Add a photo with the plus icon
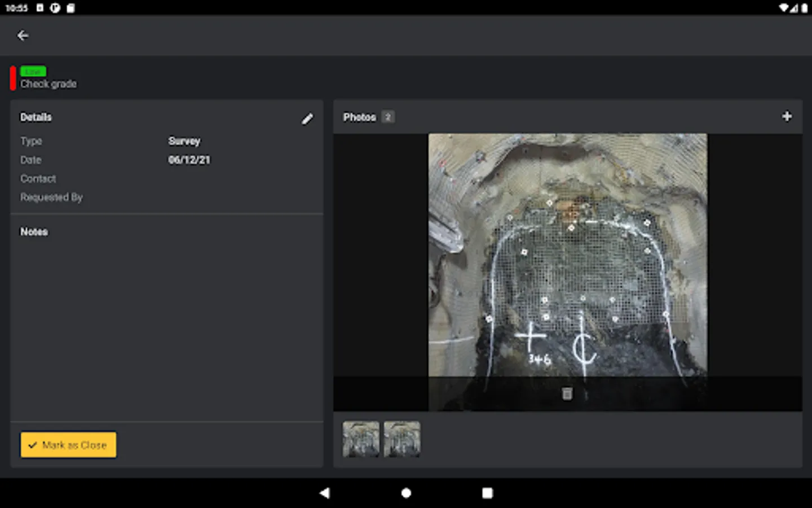This screenshot has width=812, height=508. [x=787, y=116]
